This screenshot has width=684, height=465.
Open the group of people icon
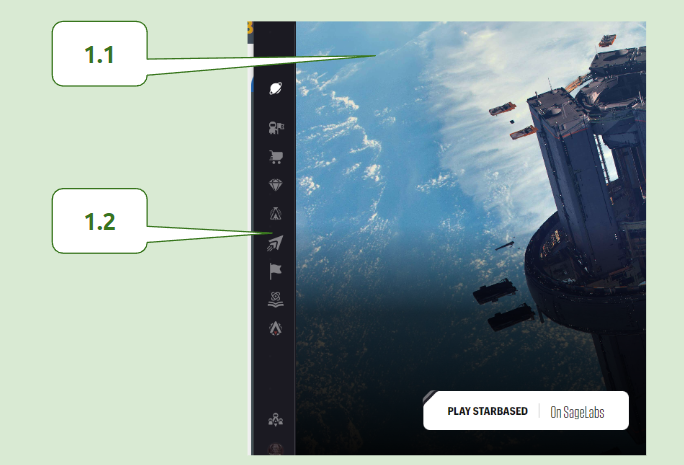click(276, 420)
